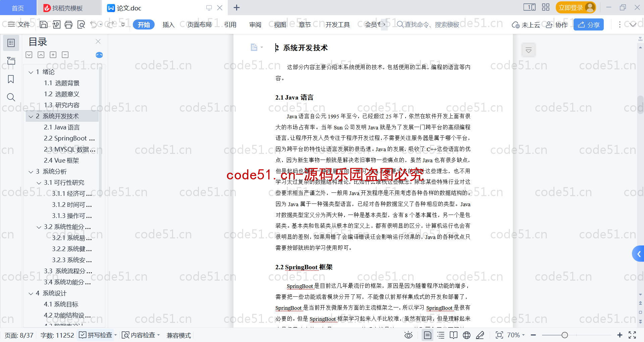Click zoom in plus button

620,335
